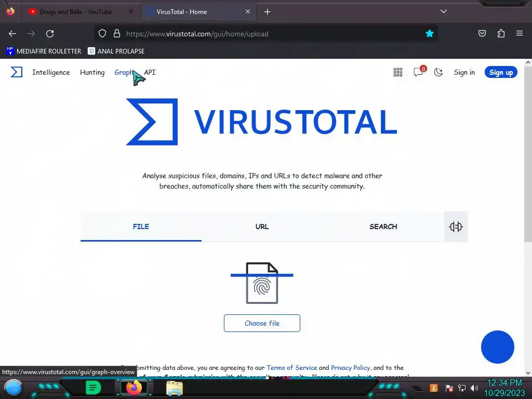532x399 pixels.
Task: Click the orange tray icon
Action: (434, 388)
